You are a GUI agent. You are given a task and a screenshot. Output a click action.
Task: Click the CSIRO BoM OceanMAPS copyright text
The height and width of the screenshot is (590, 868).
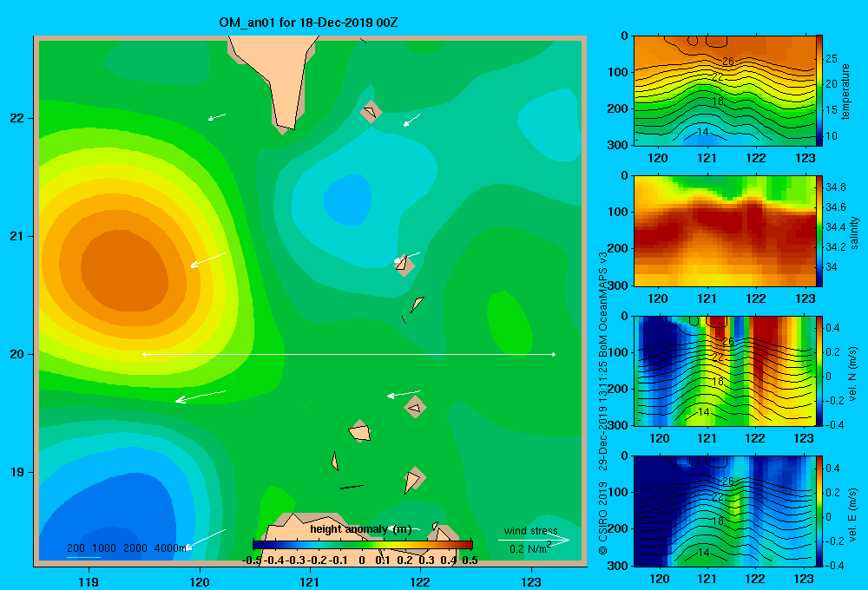[603, 403]
